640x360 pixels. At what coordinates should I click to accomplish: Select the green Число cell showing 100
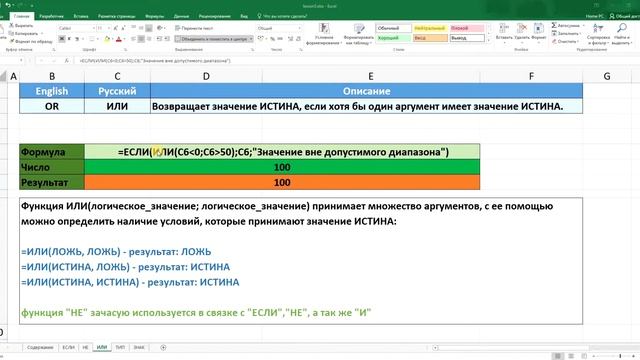(282, 167)
